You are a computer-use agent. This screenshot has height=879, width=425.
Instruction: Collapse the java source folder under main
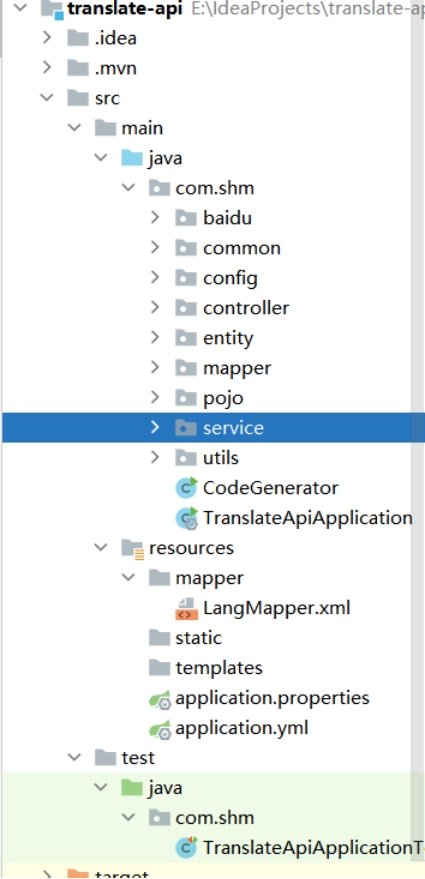101,158
